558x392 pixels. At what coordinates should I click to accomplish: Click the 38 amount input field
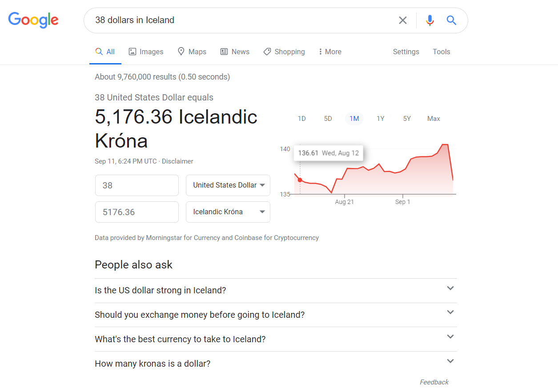point(137,185)
